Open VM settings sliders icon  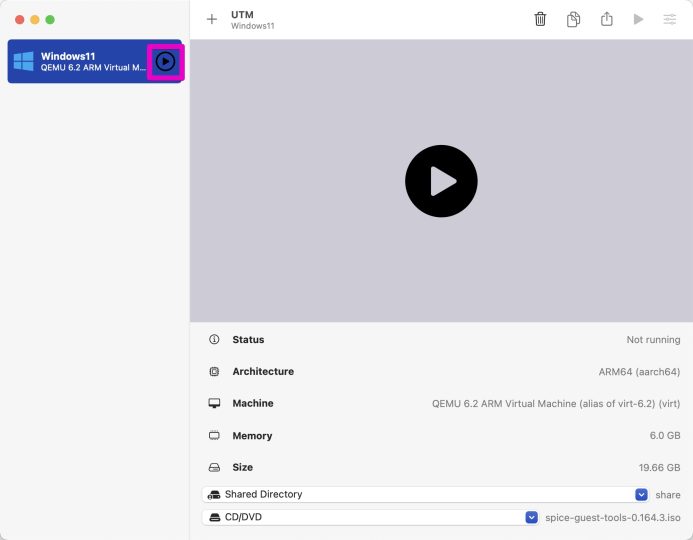tap(670, 19)
